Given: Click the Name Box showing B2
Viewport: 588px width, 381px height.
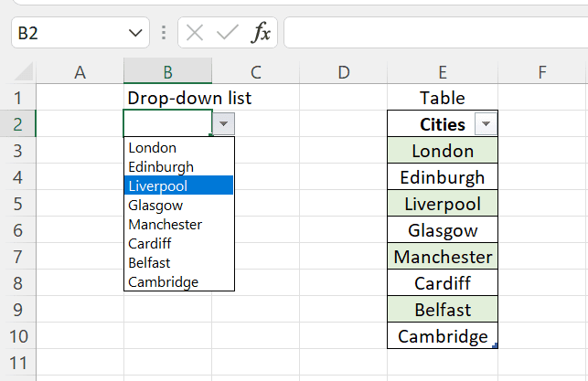Looking at the screenshot, I should [69, 34].
